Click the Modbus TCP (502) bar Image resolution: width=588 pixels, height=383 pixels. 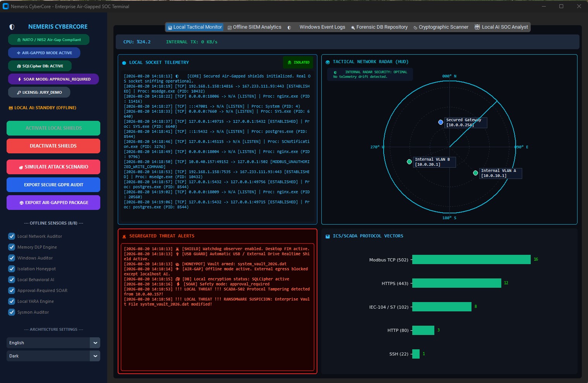[471, 259]
